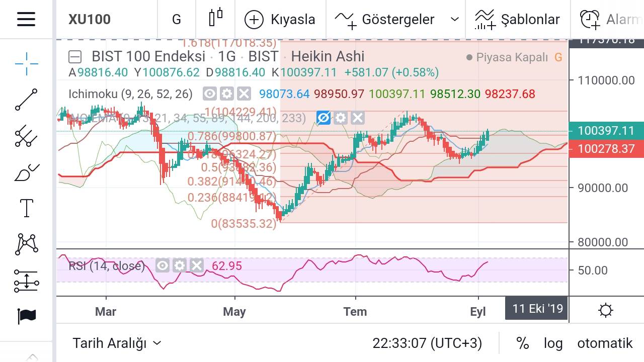Open the hamburger main menu

[x=26, y=19]
